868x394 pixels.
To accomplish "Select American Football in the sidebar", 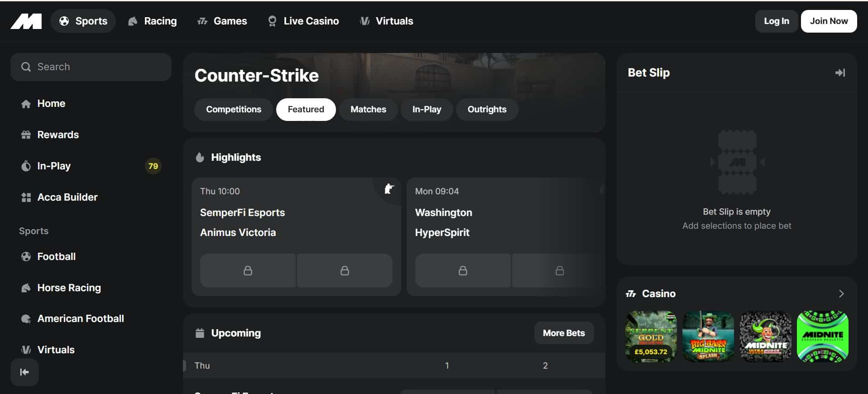I will click(80, 319).
